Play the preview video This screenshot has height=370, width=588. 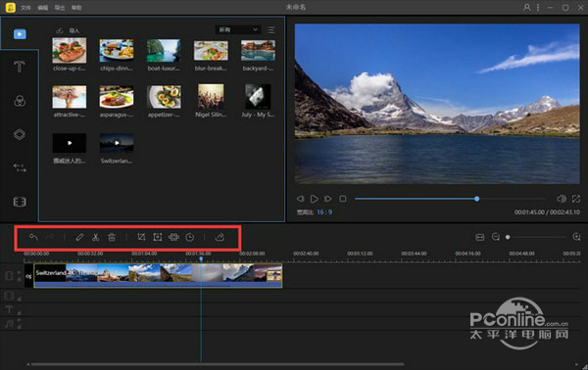(314, 199)
